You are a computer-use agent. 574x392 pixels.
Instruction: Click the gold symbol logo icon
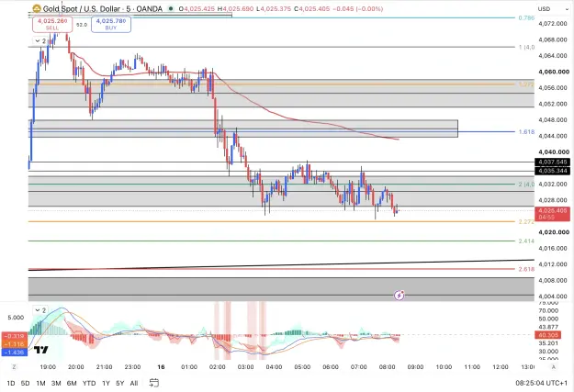coord(36,8)
